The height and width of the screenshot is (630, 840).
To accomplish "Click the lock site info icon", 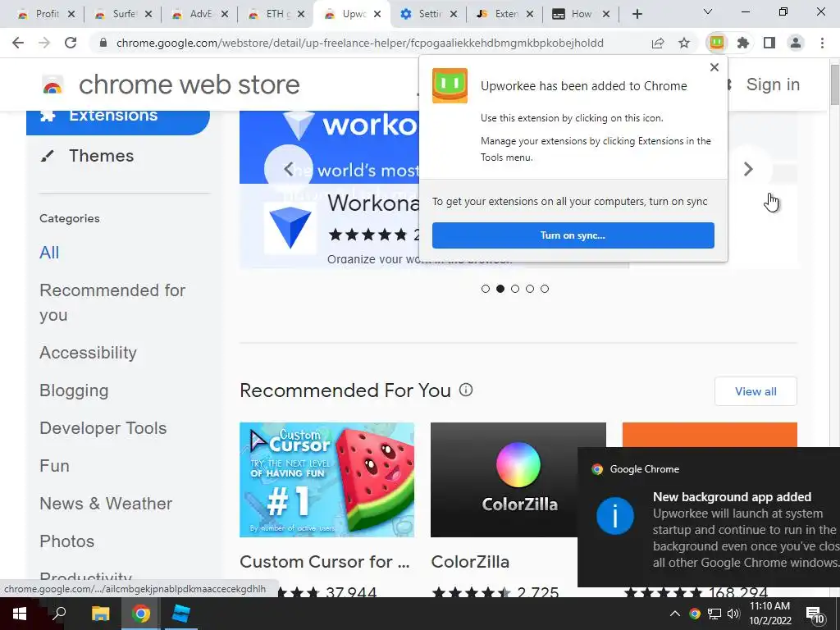I will [103, 43].
